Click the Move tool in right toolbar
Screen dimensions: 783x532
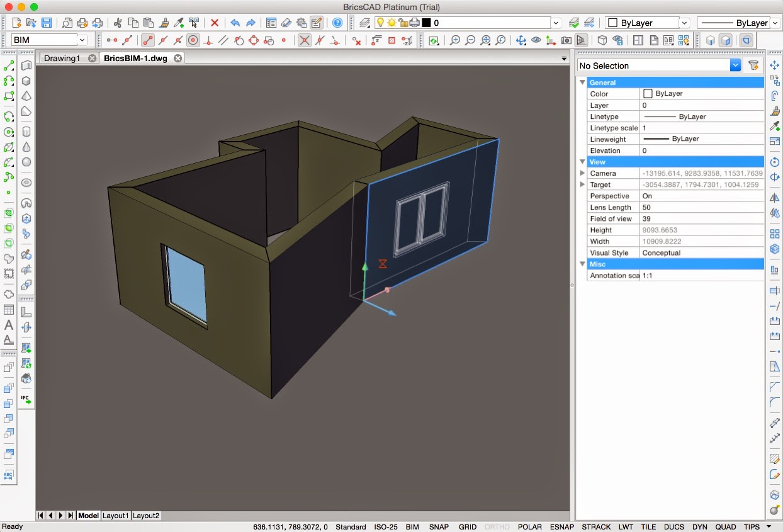click(x=775, y=65)
